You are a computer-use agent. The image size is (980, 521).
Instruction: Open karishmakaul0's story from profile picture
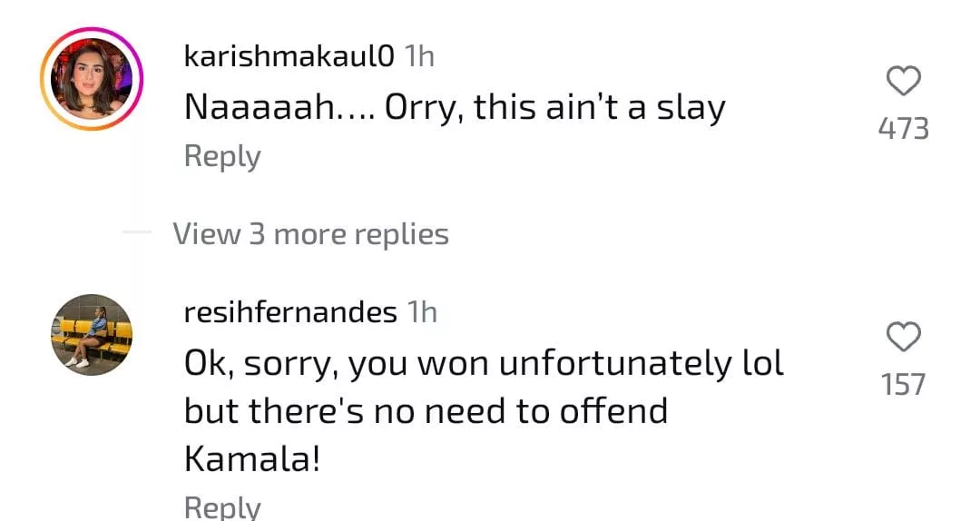(x=92, y=79)
